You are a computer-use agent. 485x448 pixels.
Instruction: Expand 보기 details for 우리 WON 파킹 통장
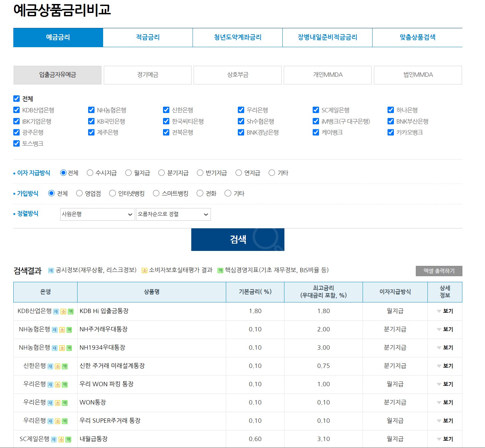point(445,384)
